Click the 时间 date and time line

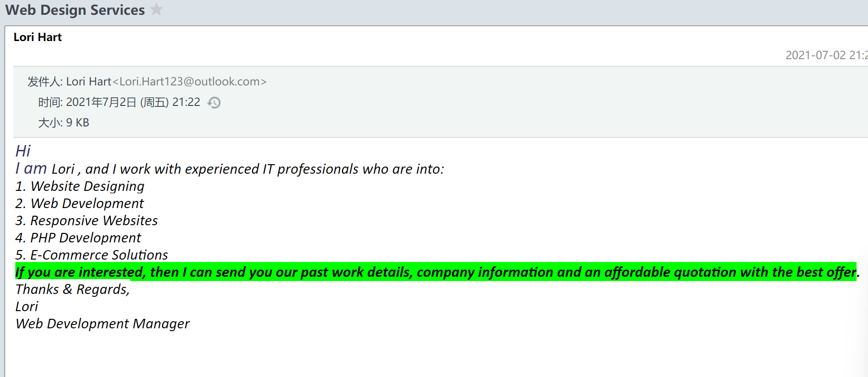click(119, 102)
